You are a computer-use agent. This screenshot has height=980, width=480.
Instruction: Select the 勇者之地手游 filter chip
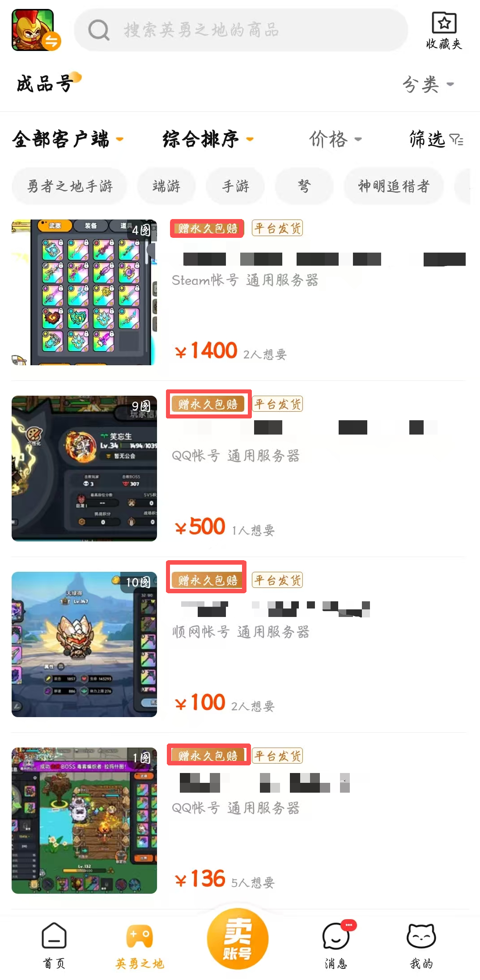tap(70, 186)
